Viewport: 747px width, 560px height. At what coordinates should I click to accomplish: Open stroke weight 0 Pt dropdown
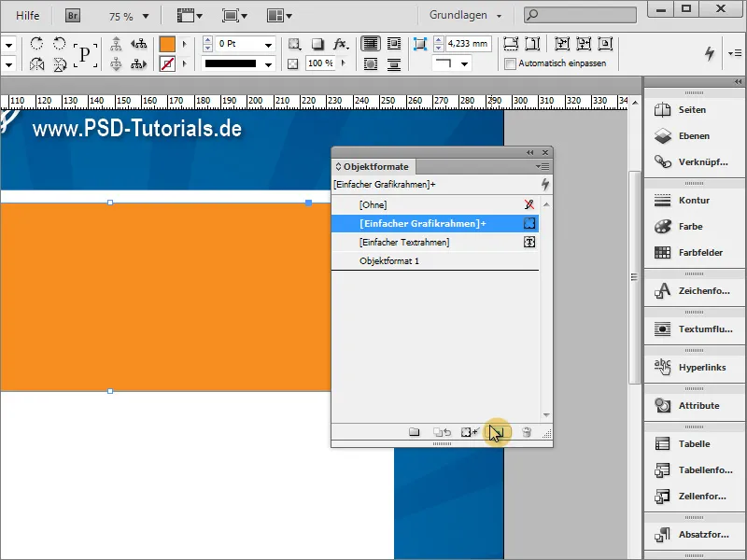click(269, 45)
